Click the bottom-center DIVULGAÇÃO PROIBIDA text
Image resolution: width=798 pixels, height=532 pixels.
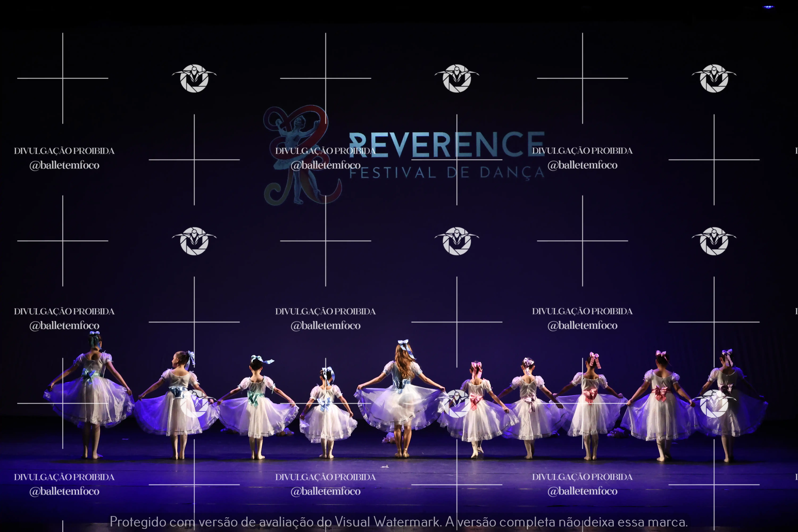pos(325,477)
